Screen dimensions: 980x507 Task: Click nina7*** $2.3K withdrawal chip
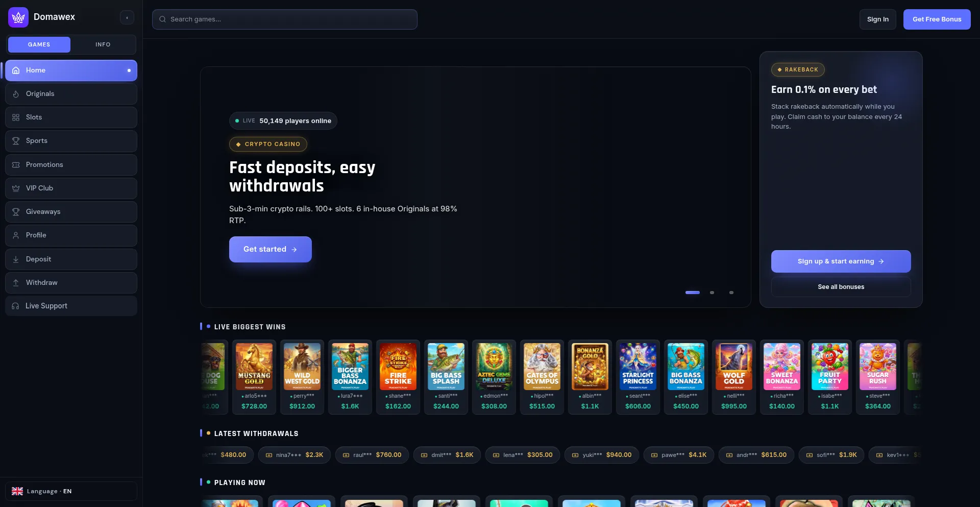(x=295, y=455)
